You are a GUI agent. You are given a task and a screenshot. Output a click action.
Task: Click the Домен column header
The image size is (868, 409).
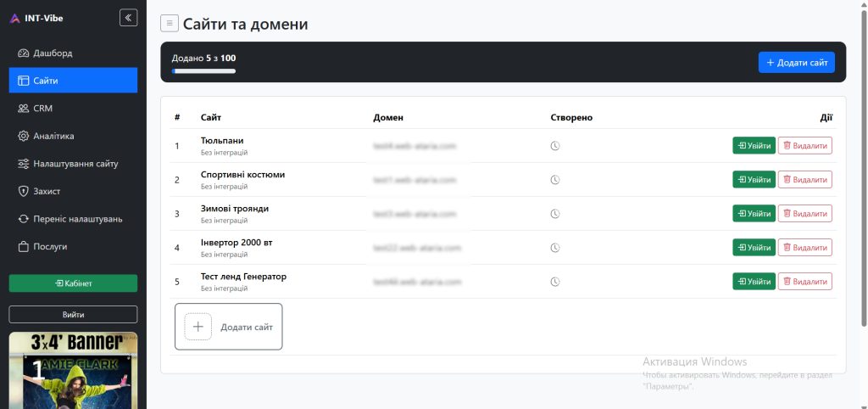(388, 117)
